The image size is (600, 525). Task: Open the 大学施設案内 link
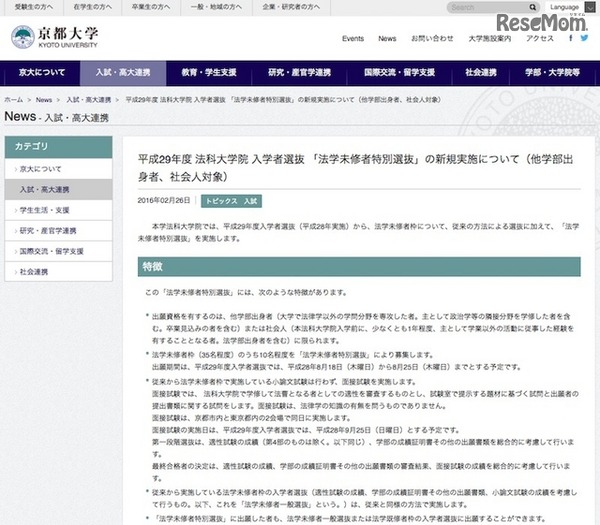point(490,39)
